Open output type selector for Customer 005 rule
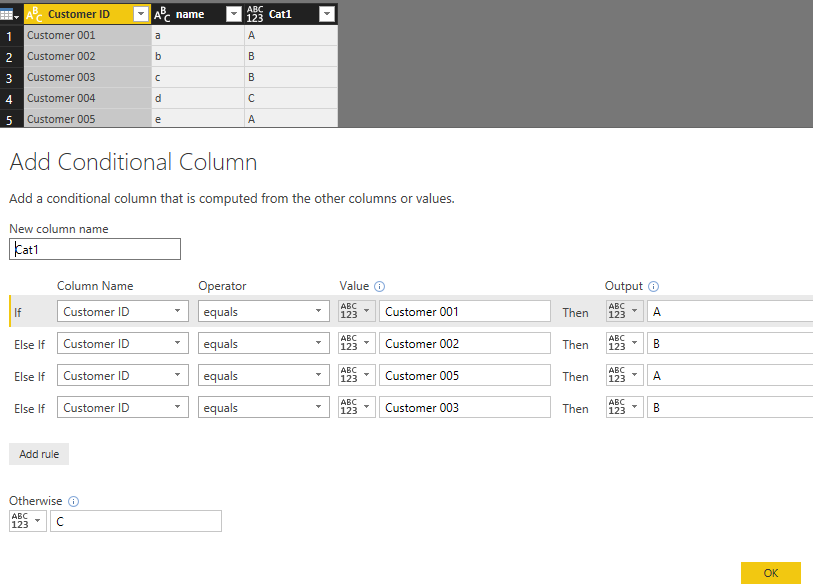 pyautogui.click(x=624, y=375)
